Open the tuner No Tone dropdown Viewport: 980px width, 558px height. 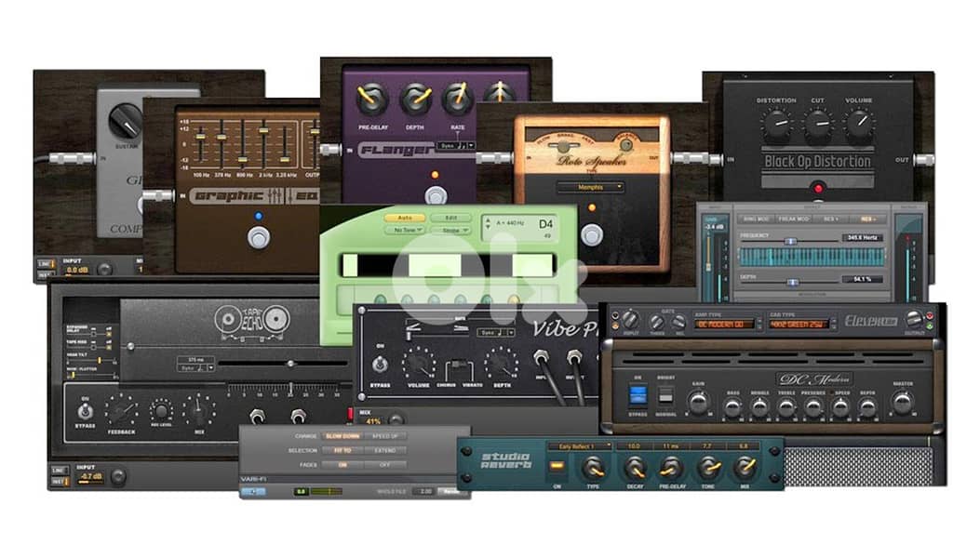(405, 231)
